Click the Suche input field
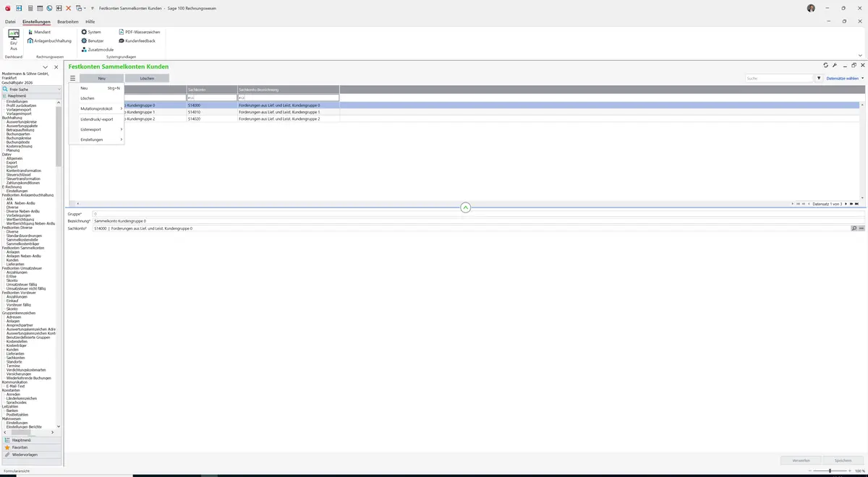The height and width of the screenshot is (477, 868). 780,78
